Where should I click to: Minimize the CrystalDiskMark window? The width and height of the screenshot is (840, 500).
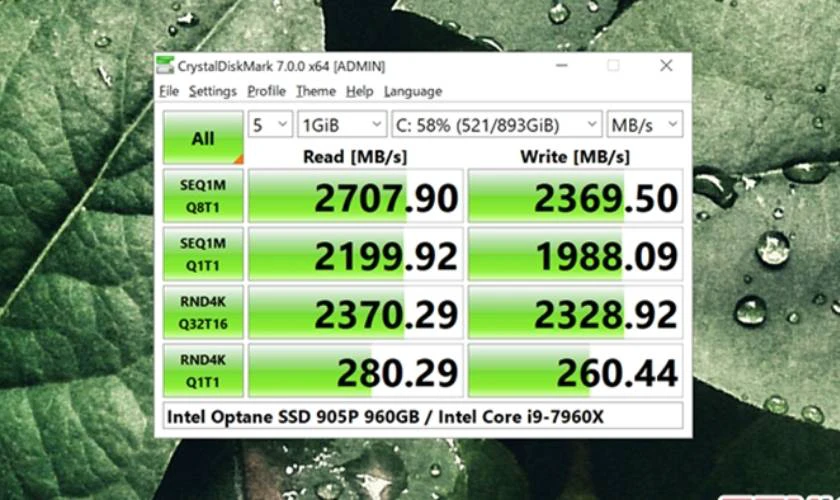pyautogui.click(x=561, y=65)
